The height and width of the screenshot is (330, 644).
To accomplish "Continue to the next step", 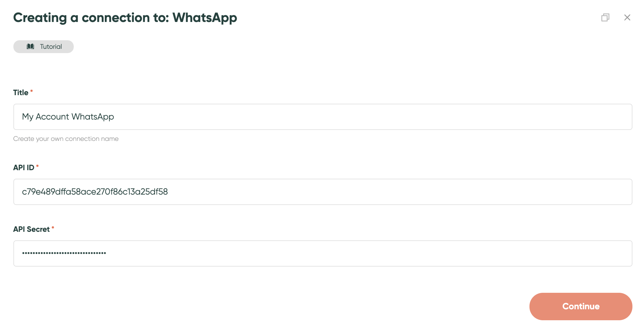I will tap(581, 307).
